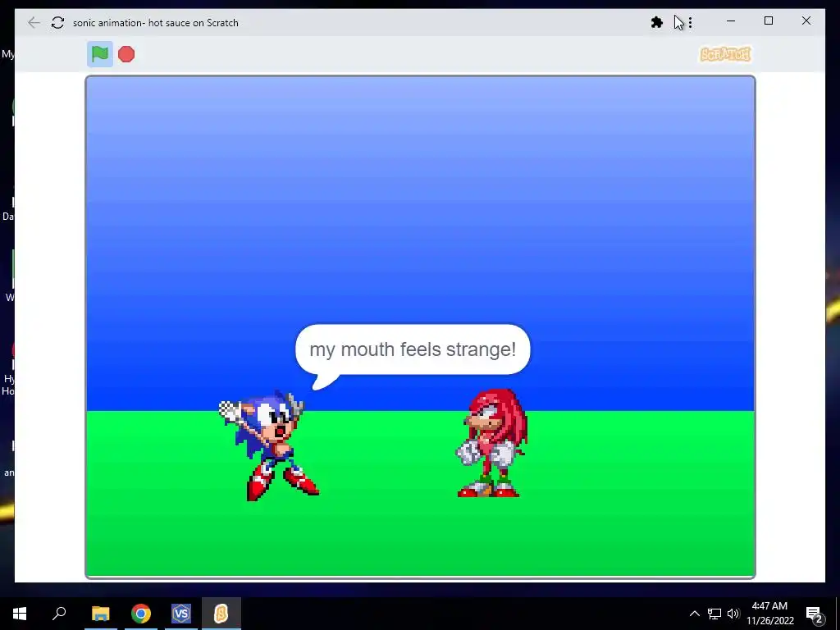Image resolution: width=840 pixels, height=630 pixels.
Task: Select the Scratch app on the taskbar
Action: click(221, 614)
